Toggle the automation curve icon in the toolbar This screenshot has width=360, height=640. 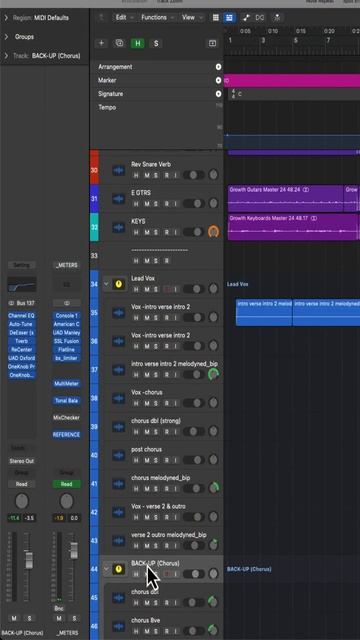[247, 18]
